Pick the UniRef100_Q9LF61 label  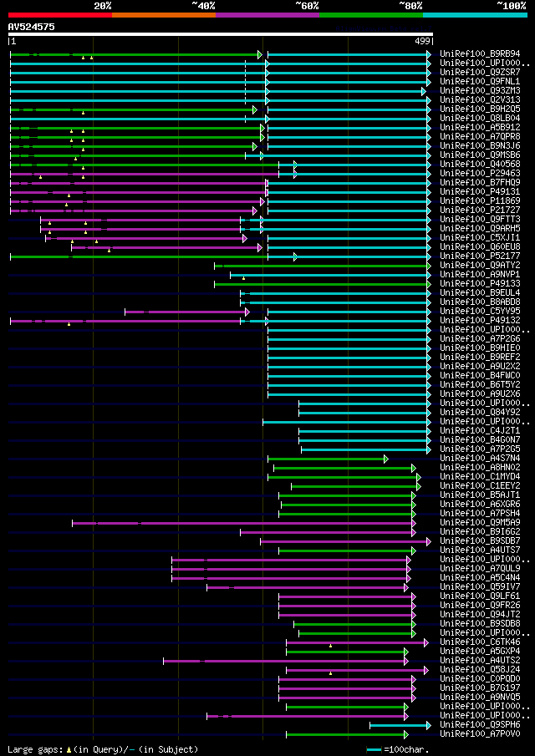480,596
